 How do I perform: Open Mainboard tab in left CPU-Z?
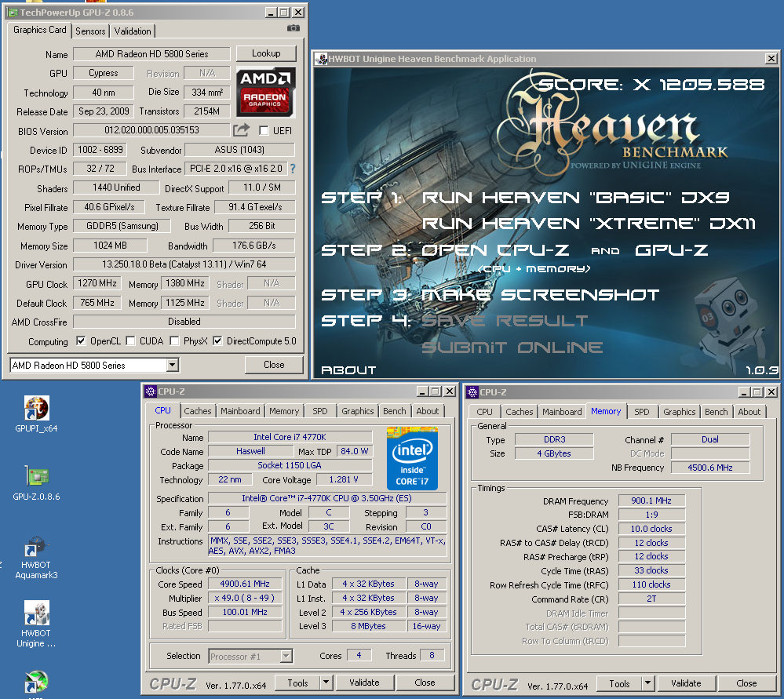[x=240, y=411]
